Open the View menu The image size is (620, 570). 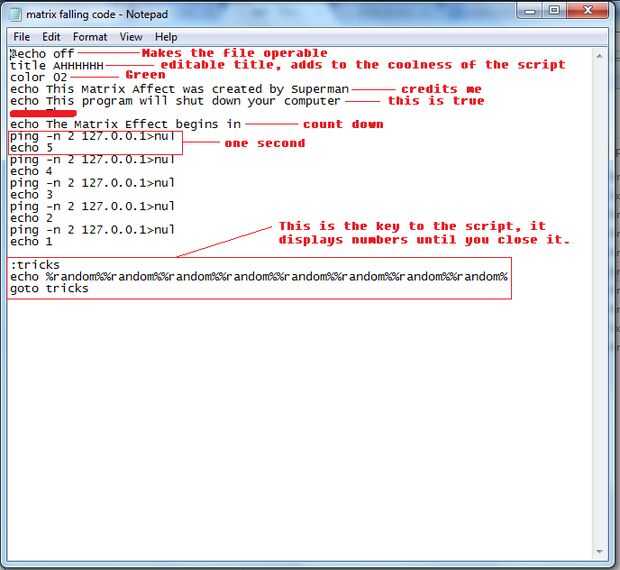coord(131,37)
